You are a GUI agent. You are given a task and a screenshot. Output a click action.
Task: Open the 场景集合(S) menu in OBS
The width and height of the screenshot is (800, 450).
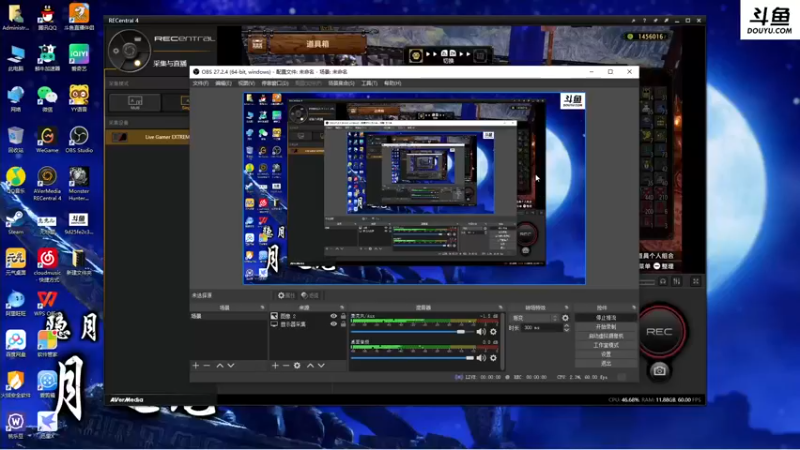(341, 83)
